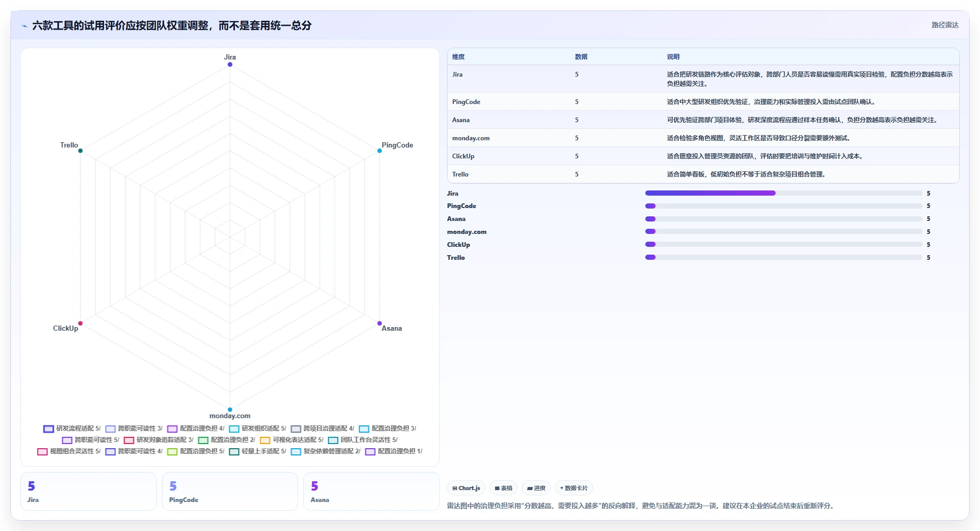Toggle legend item 研发组织适配 5/
Image resolution: width=980 pixels, height=531 pixels.
(257, 429)
